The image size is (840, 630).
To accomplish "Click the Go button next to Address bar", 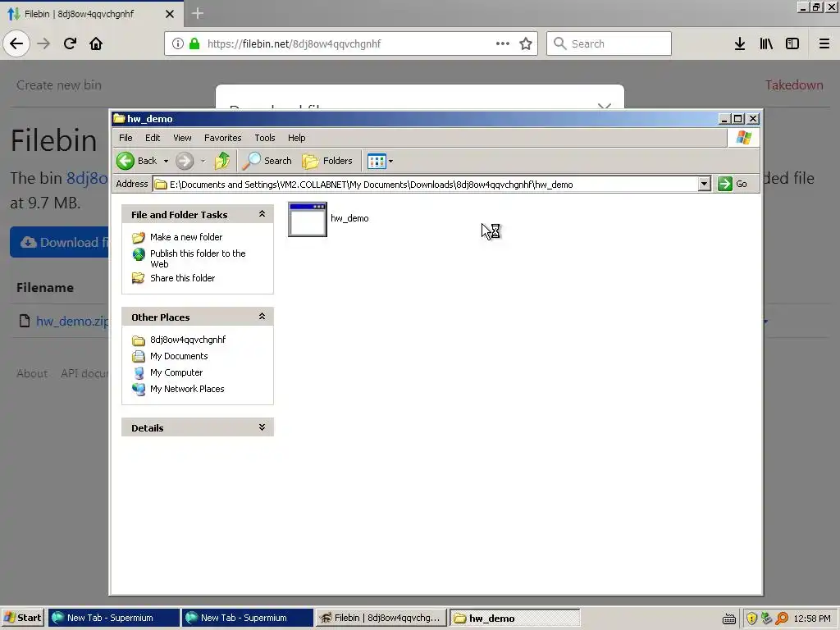I will pos(733,184).
